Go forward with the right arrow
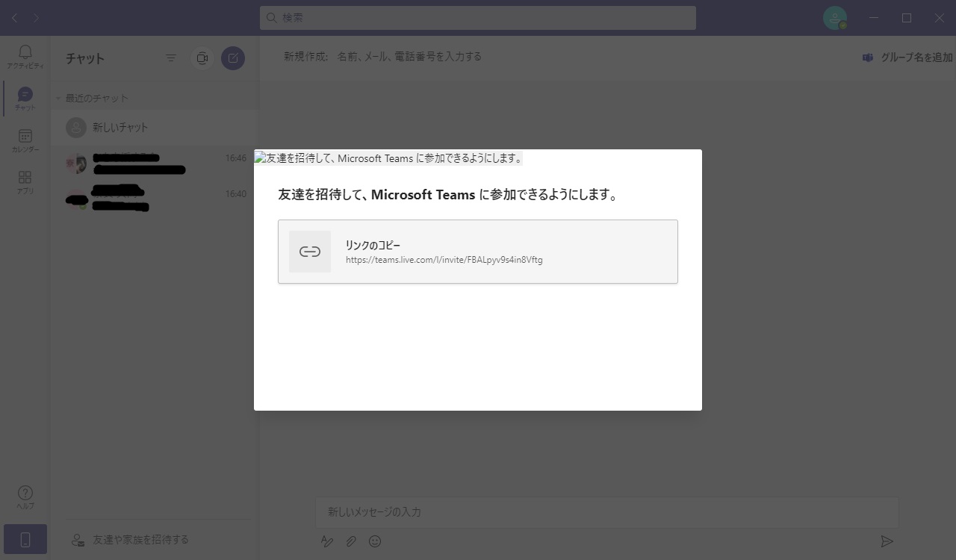Viewport: 956px width, 560px height. tap(36, 18)
